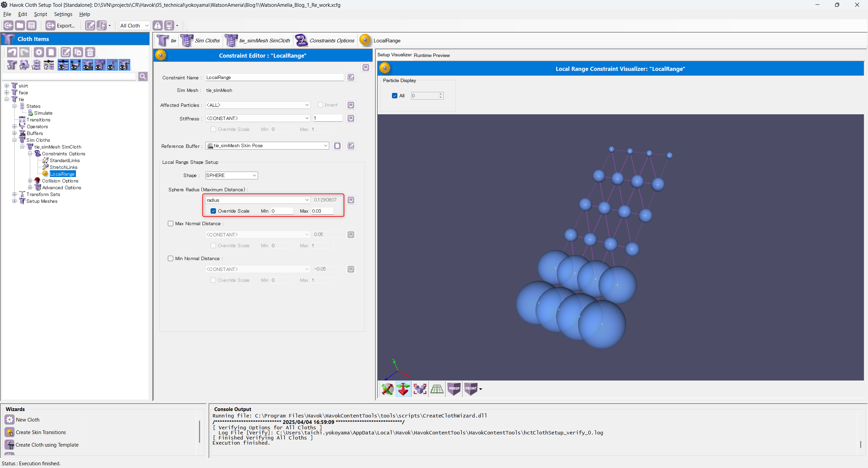This screenshot has height=468, width=868.
Task: Click the orbit camera sphere icon in visualizer
Action: coord(388,389)
